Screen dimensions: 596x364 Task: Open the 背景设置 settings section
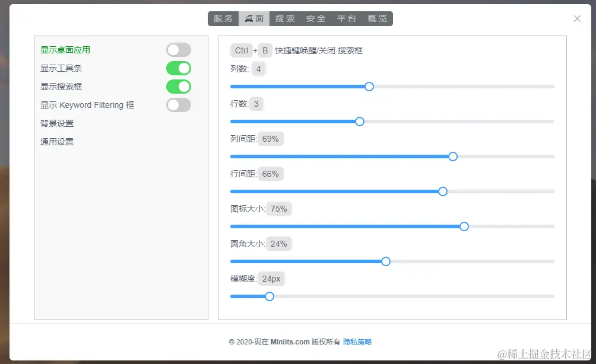pyautogui.click(x=56, y=123)
